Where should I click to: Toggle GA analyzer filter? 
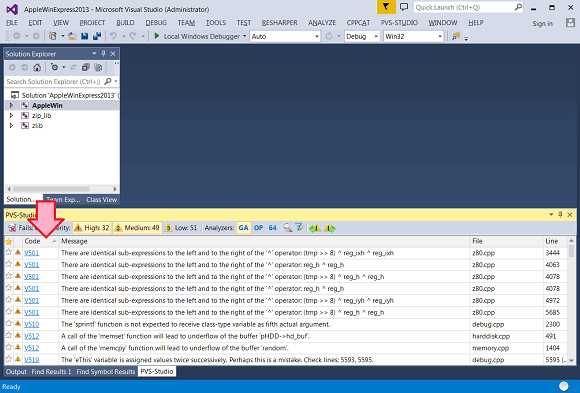coord(243,228)
